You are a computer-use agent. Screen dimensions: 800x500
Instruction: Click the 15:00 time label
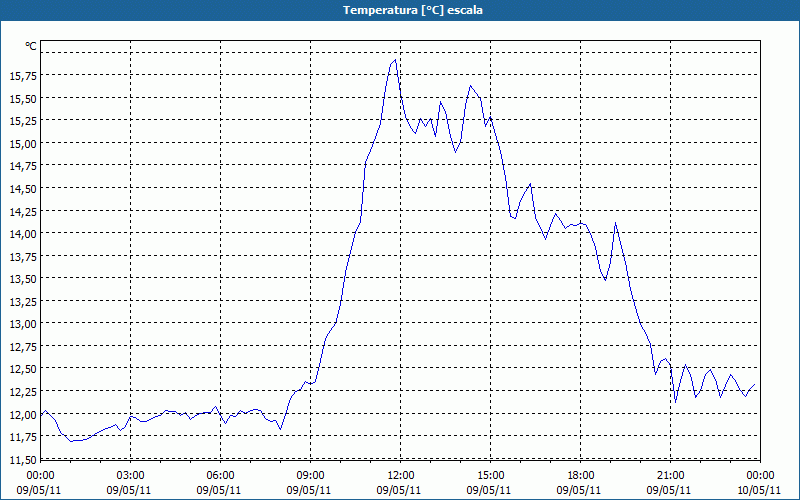[490, 475]
